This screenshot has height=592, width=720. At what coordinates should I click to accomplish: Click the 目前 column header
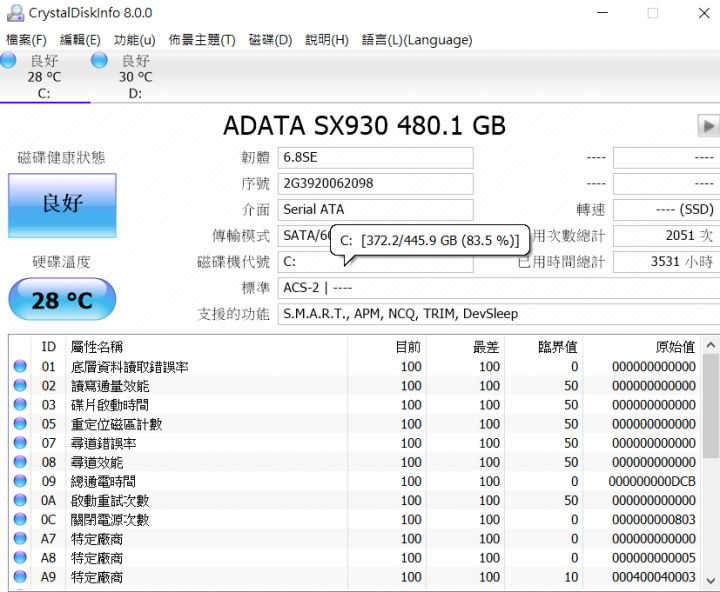click(387, 347)
